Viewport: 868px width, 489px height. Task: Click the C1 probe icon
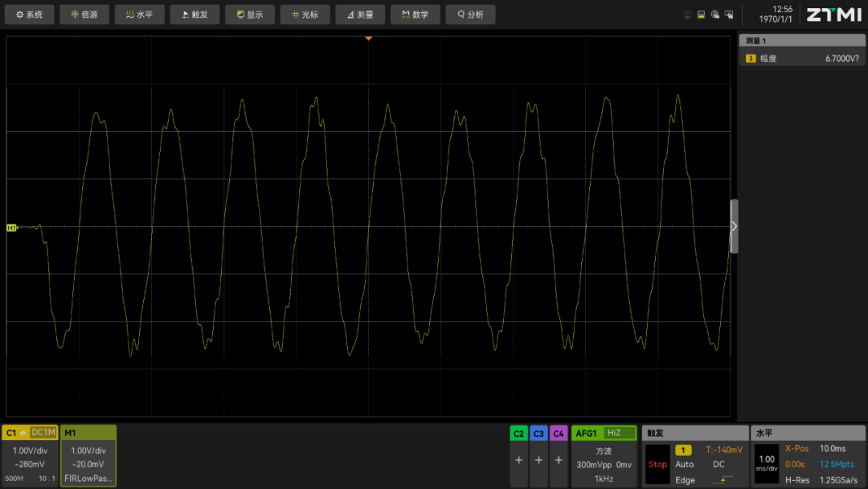(23, 433)
